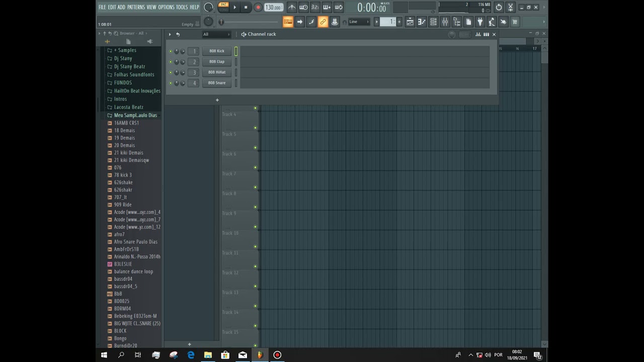644x362 pixels.
Task: Enable wait for input before recording
Action: click(303, 7)
